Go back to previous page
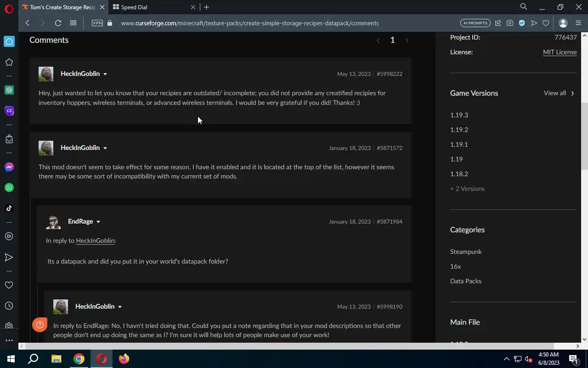Screen dimensions: 588x368 point(28,23)
